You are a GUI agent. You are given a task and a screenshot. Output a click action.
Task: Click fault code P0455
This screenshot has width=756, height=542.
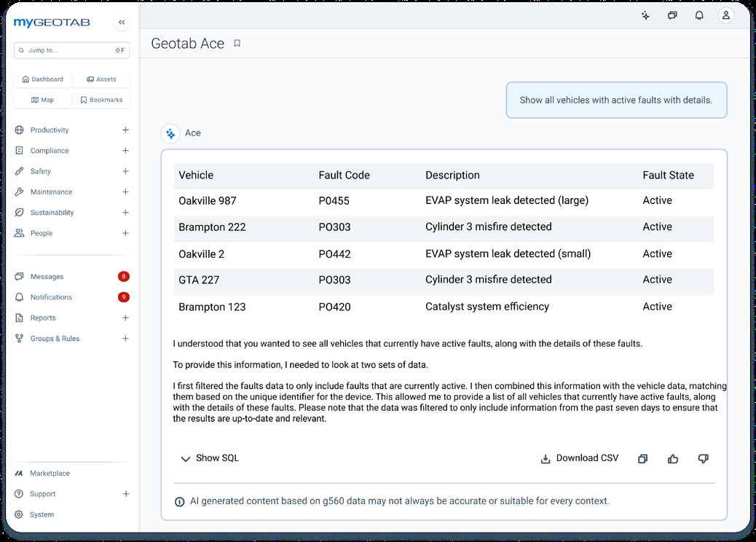point(334,201)
